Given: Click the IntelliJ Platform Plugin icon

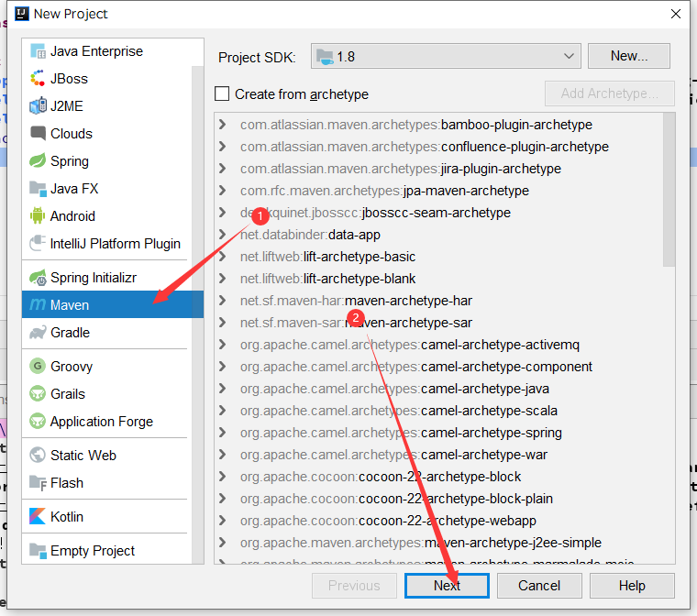Looking at the screenshot, I should point(38,244).
